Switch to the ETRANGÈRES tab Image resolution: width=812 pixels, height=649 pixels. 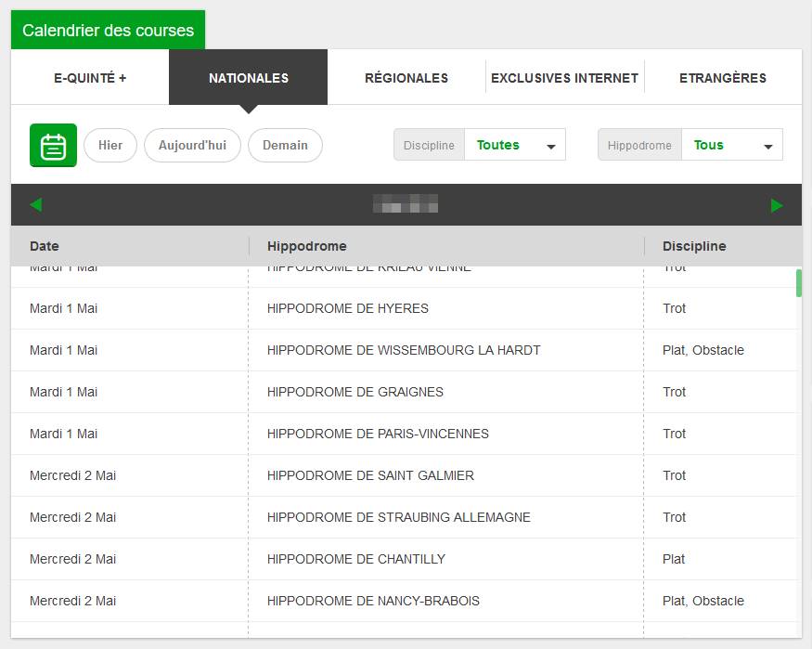723,78
